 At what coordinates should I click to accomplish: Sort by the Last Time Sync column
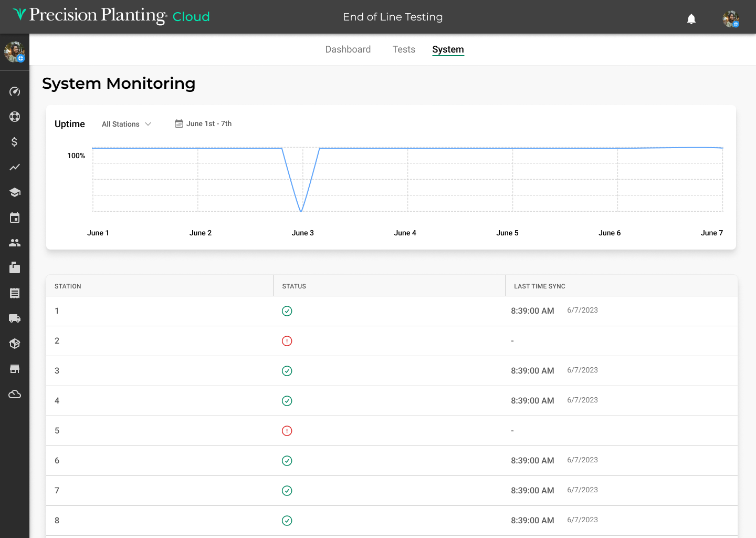540,286
